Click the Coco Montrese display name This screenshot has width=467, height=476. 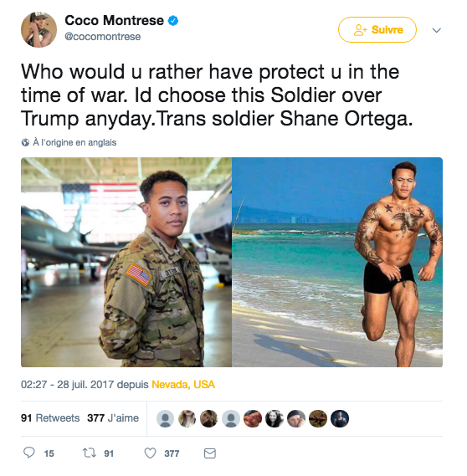click(114, 21)
